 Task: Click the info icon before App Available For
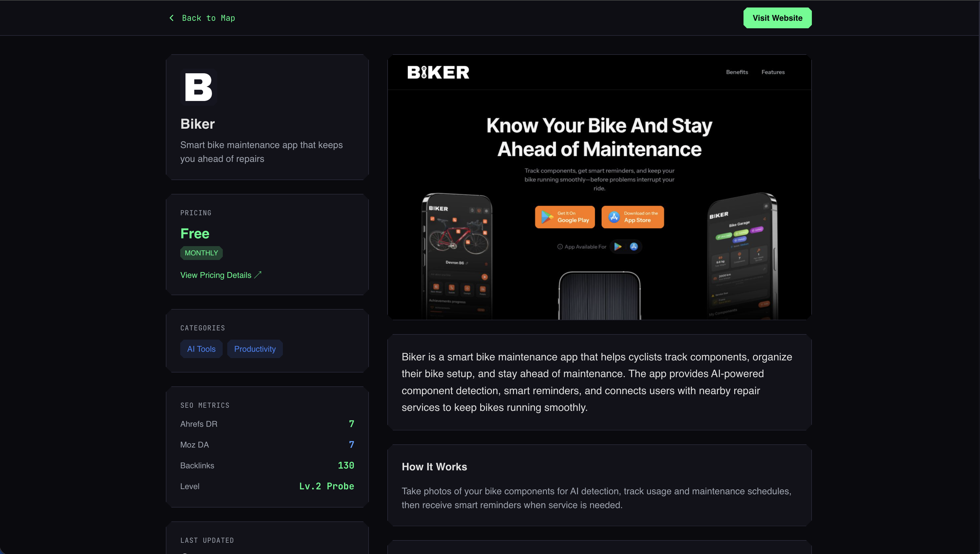click(560, 247)
